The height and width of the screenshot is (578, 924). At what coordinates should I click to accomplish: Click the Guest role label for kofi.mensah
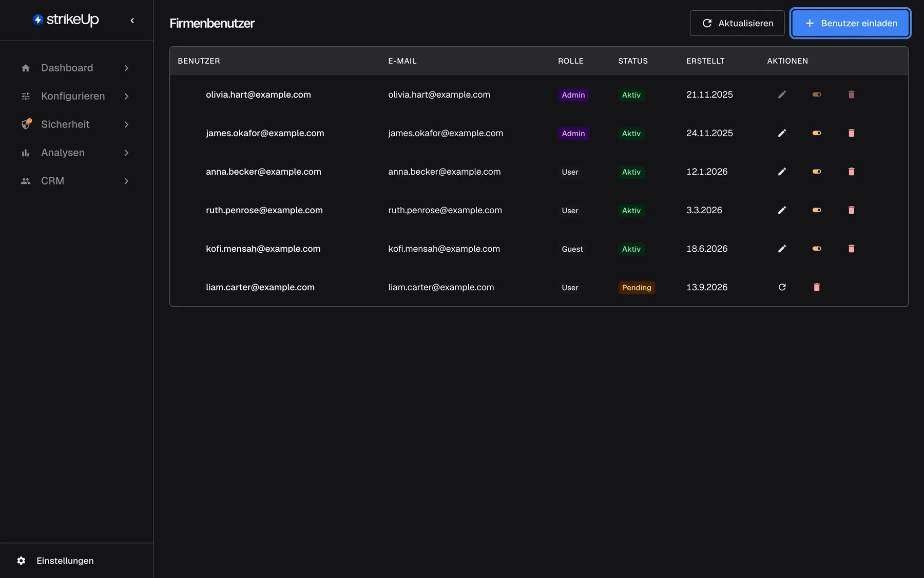pyautogui.click(x=572, y=249)
